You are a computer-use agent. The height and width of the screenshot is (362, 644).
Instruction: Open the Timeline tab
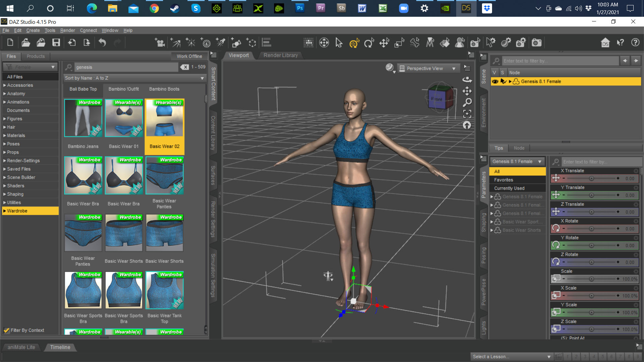[60, 347]
